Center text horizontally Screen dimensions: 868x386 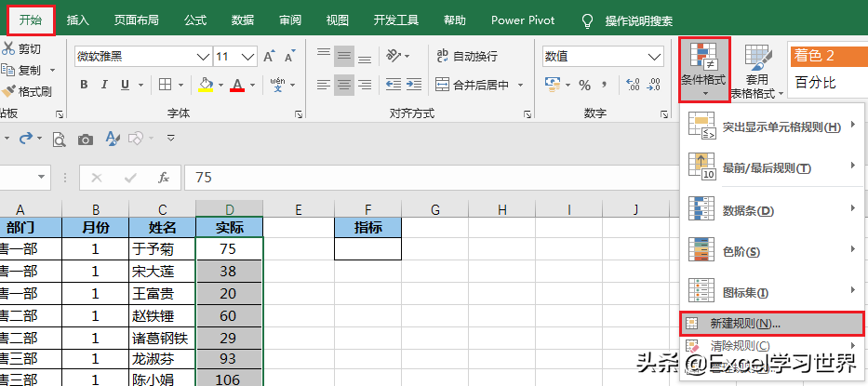pyautogui.click(x=344, y=85)
